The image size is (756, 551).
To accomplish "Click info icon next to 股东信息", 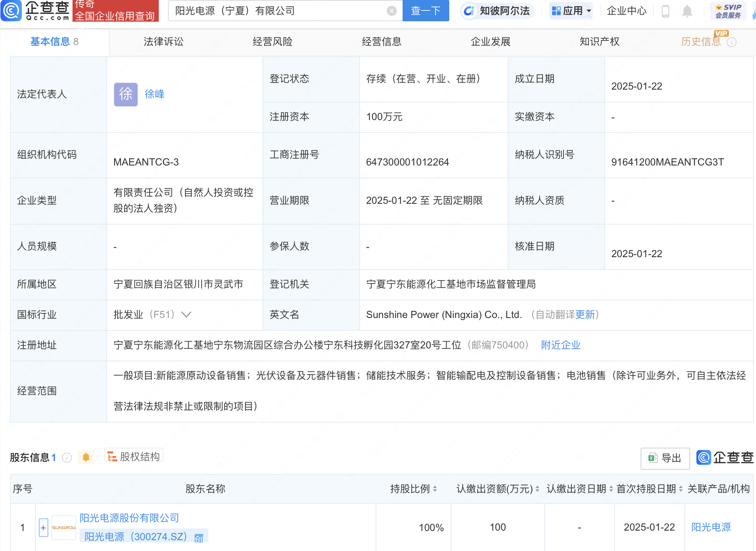I will [67, 458].
